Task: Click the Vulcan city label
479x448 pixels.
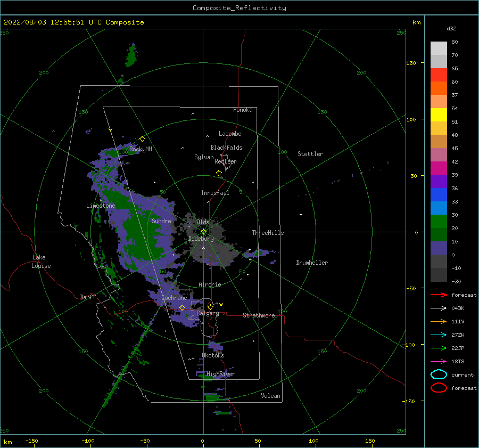Action: [271, 396]
